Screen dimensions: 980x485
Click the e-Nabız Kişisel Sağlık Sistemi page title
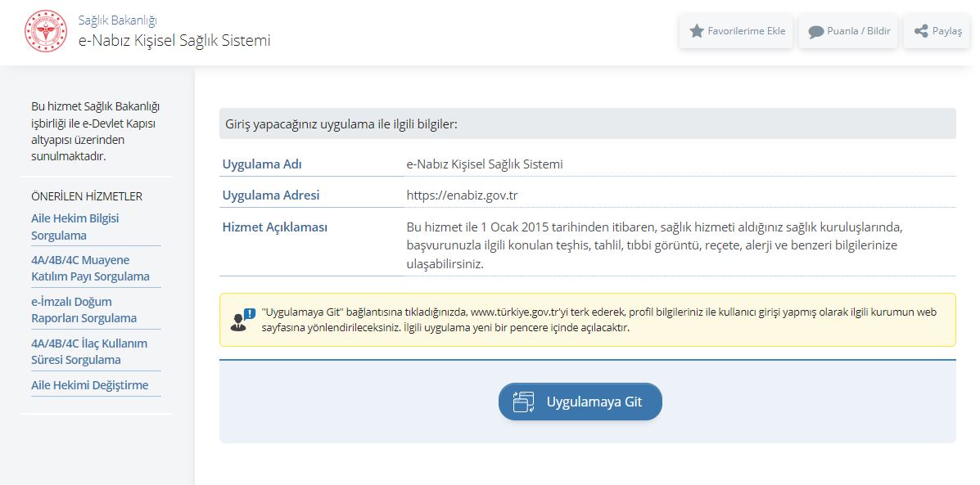174,41
